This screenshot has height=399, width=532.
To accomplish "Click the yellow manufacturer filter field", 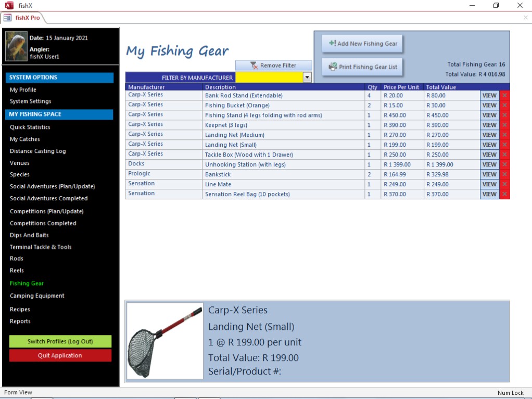I will (269, 78).
